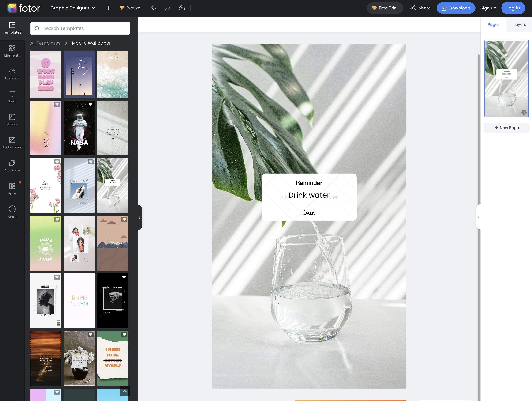The width and height of the screenshot is (532, 401).
Task: Collapse the templates panel with left chevron
Action: pos(139,217)
